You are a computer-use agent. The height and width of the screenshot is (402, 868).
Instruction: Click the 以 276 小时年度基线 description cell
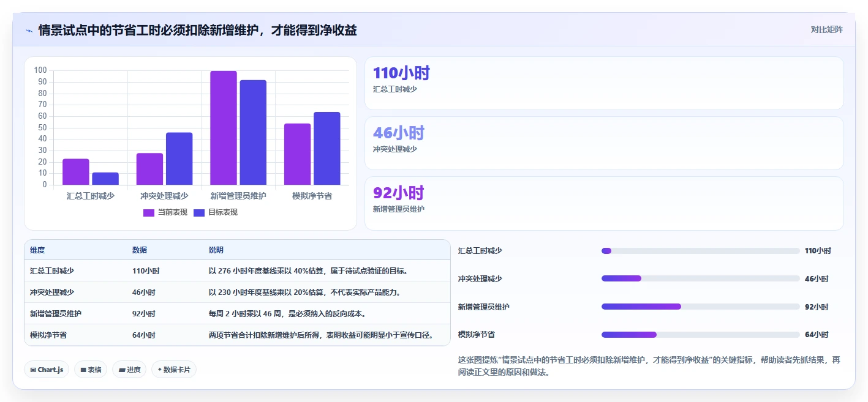[309, 270]
